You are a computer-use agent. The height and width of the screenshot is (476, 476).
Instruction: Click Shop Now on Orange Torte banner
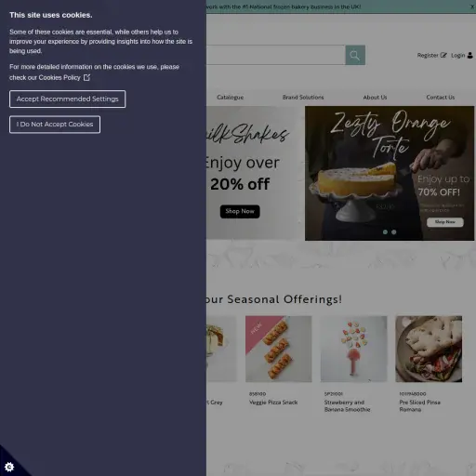tap(445, 222)
